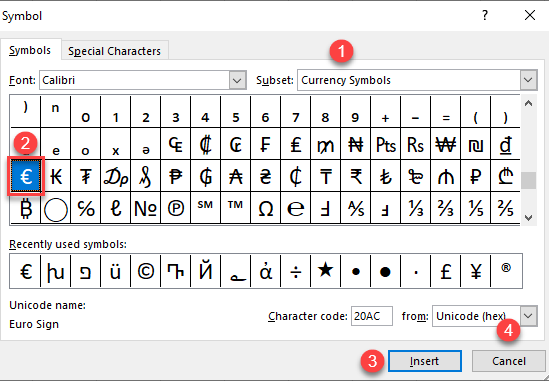Select the sound recording copyright ℗ symbol
549x381 pixels.
pos(175,208)
